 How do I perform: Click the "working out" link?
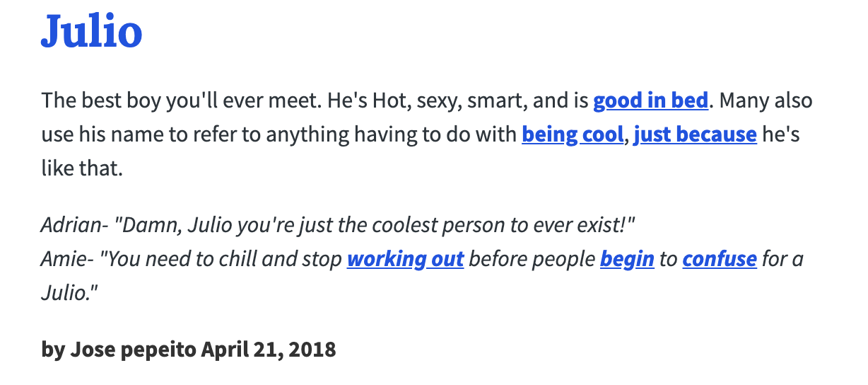pos(405,259)
